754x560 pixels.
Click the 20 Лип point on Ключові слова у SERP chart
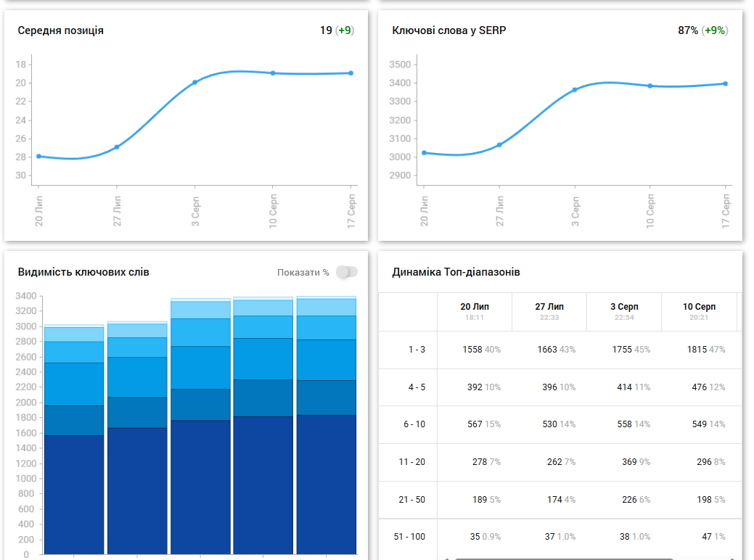424,153
